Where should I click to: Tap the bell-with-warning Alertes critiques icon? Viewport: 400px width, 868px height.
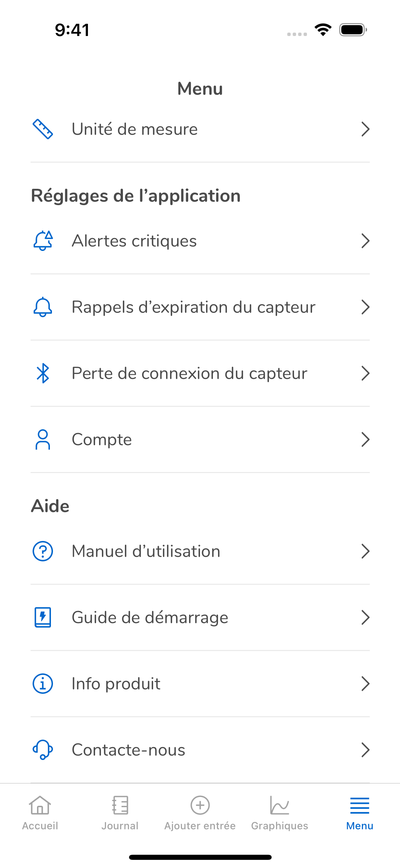tap(43, 241)
